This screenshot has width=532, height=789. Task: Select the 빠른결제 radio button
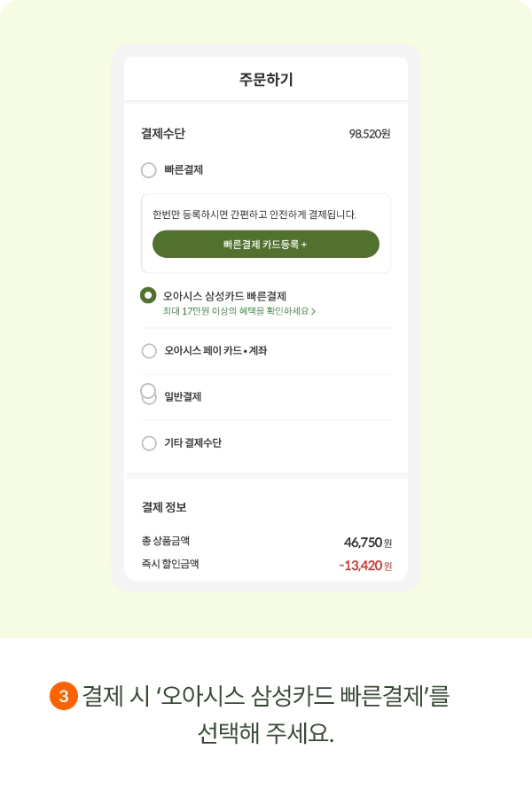coord(149,170)
